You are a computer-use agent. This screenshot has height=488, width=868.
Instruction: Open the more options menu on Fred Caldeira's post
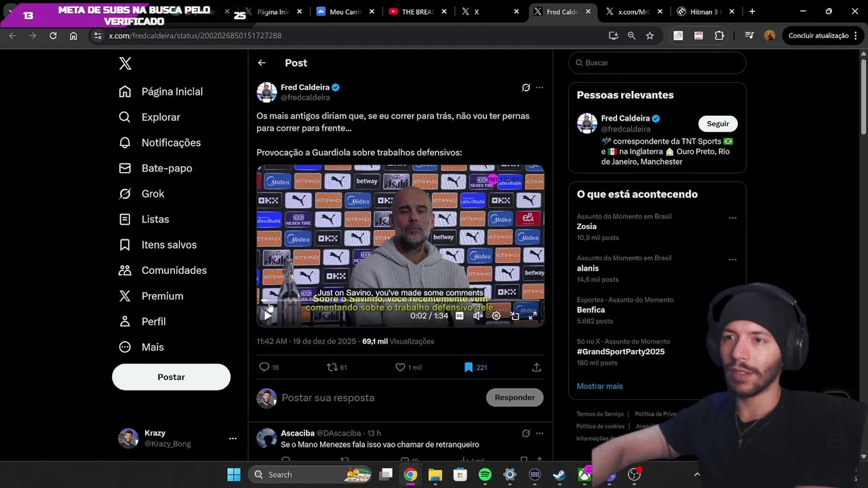(540, 87)
